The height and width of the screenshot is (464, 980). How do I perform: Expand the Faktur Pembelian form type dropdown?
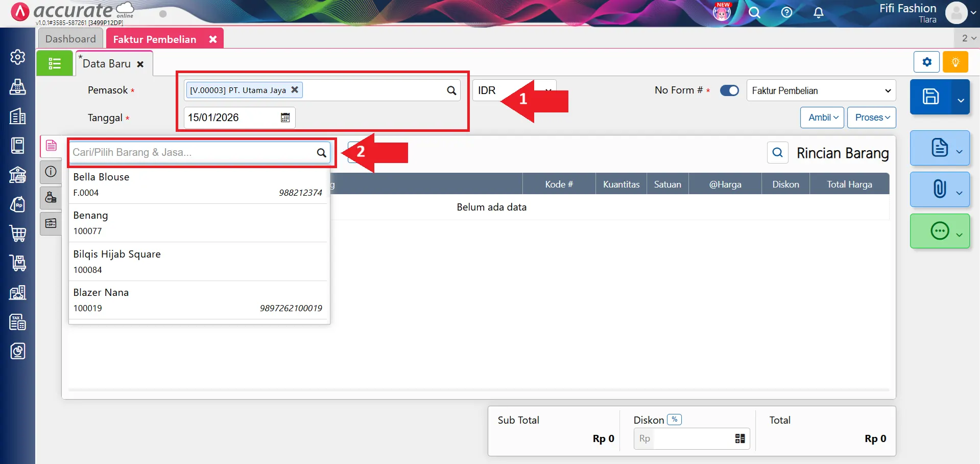(821, 90)
